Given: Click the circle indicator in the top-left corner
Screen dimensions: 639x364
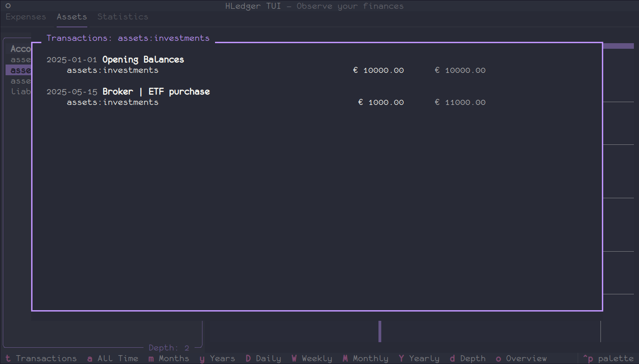Looking at the screenshot, I should click(7, 6).
